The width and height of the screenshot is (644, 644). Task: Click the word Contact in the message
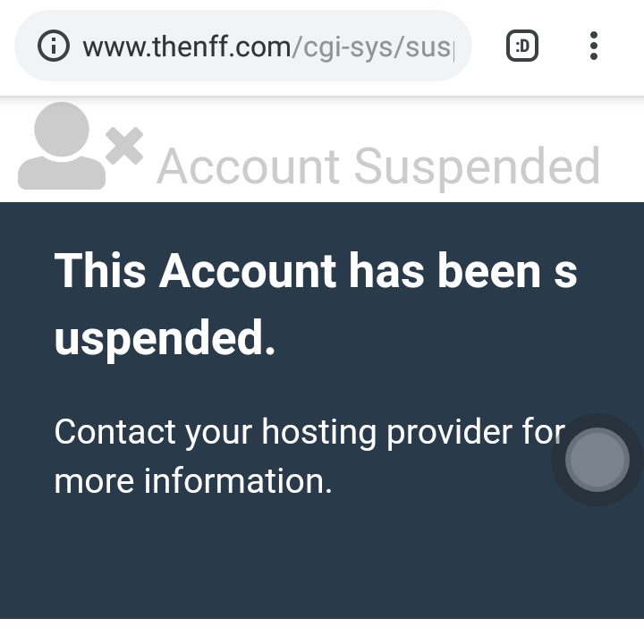115,432
